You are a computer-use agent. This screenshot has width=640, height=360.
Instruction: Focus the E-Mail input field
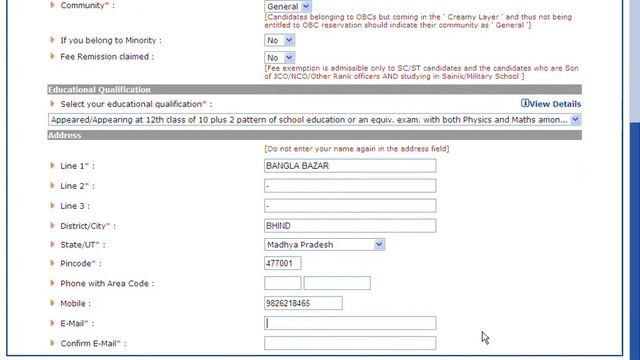(x=350, y=323)
